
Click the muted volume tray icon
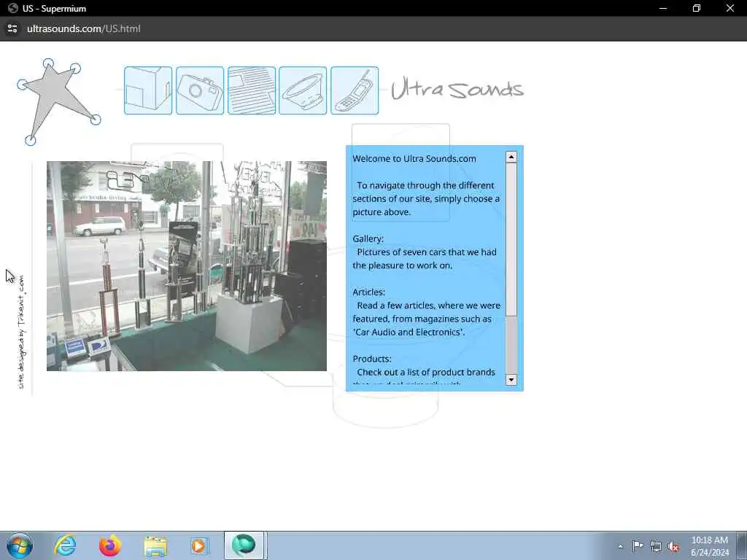(x=673, y=546)
